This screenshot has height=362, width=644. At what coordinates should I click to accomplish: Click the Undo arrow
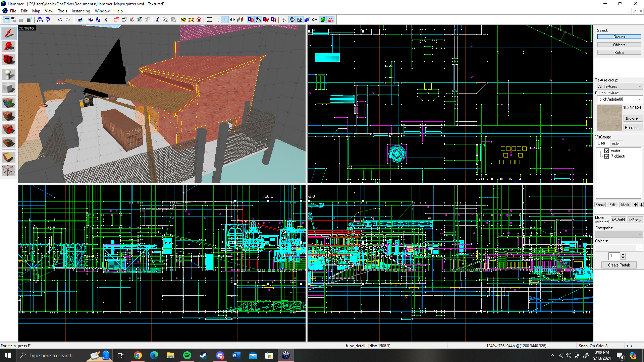point(60,20)
